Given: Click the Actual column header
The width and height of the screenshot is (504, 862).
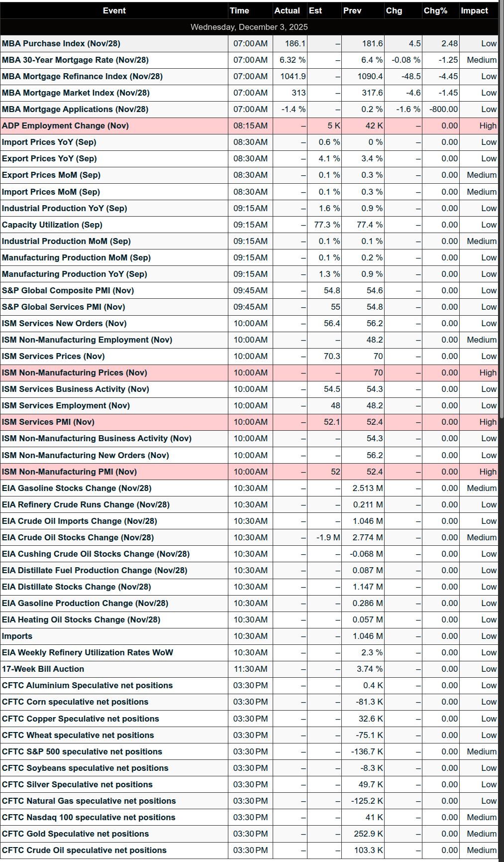Looking at the screenshot, I should tap(287, 10).
